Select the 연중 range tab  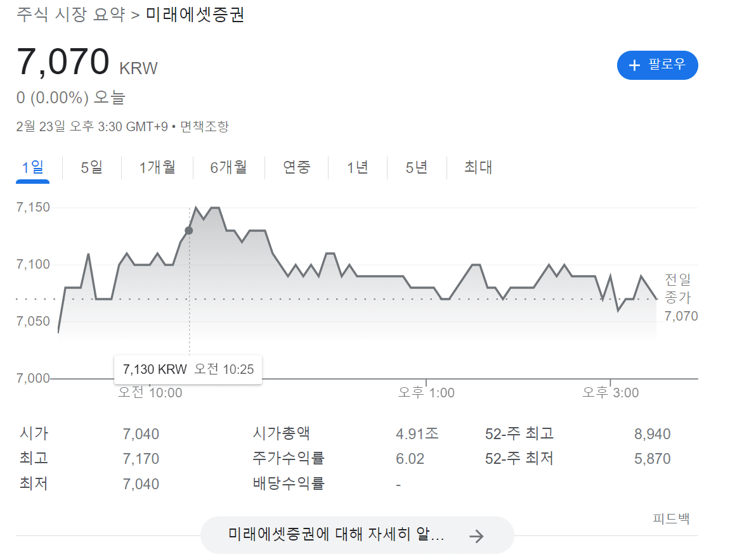(x=297, y=168)
